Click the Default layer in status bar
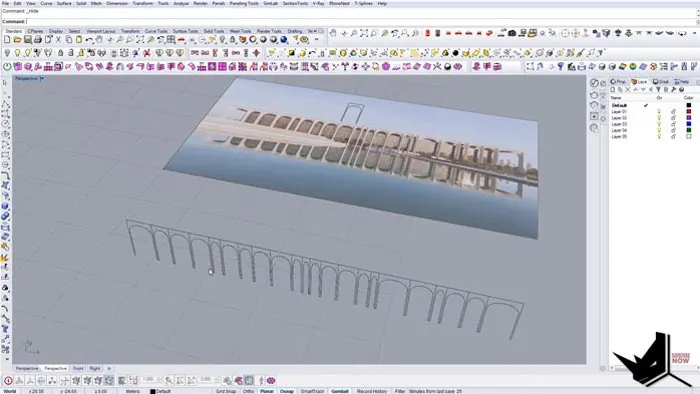Screen dimensions: 700x394 point(161,391)
